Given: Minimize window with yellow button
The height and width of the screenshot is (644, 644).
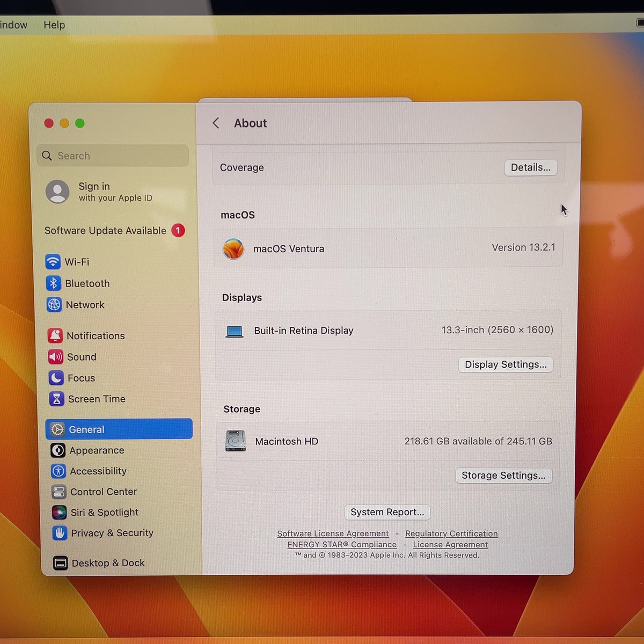Looking at the screenshot, I should click(64, 123).
